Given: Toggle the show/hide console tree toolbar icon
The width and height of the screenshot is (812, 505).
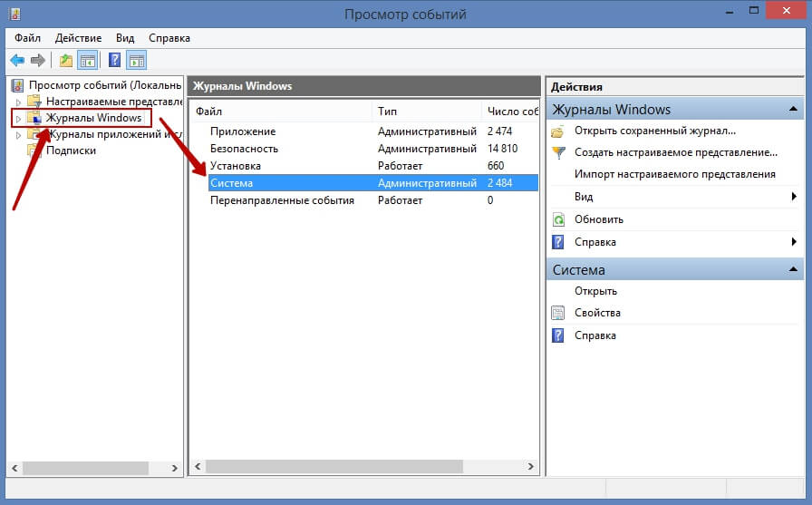Looking at the screenshot, I should [x=87, y=61].
